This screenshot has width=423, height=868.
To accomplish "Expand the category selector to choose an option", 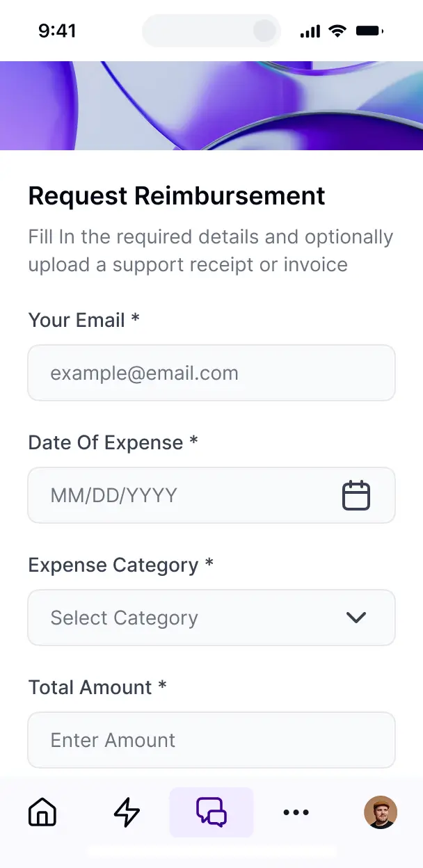I will pyautogui.click(x=211, y=618).
